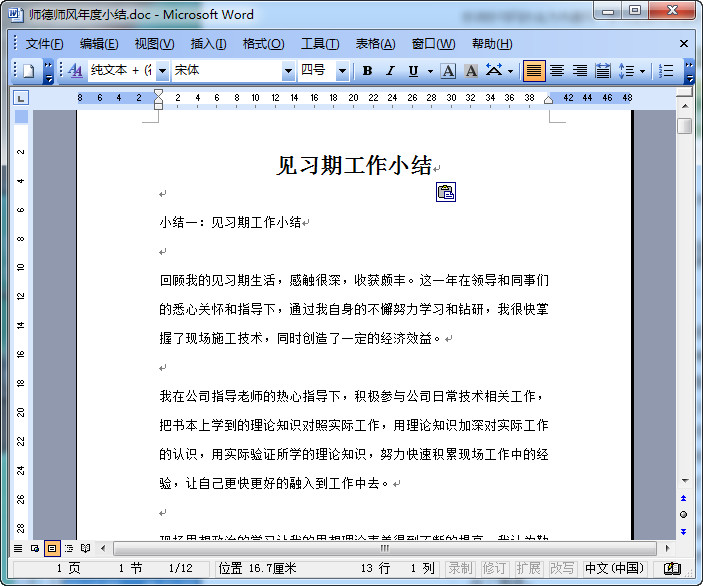Toggle Distributed alignment

click(603, 71)
